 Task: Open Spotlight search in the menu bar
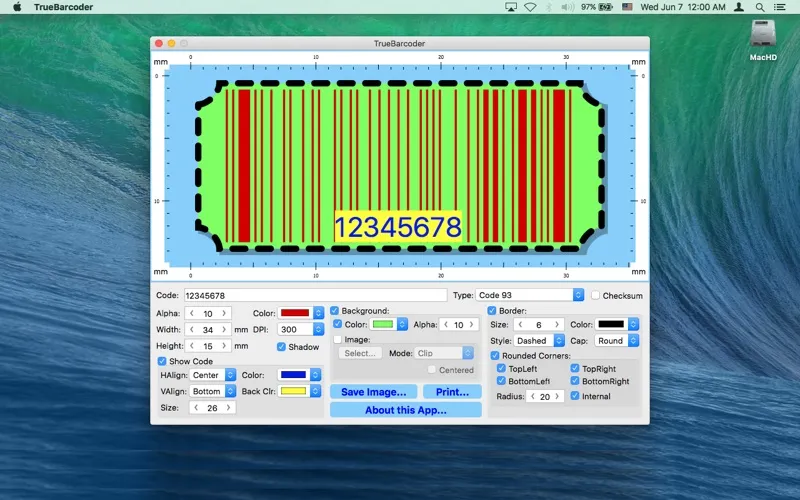coord(762,7)
